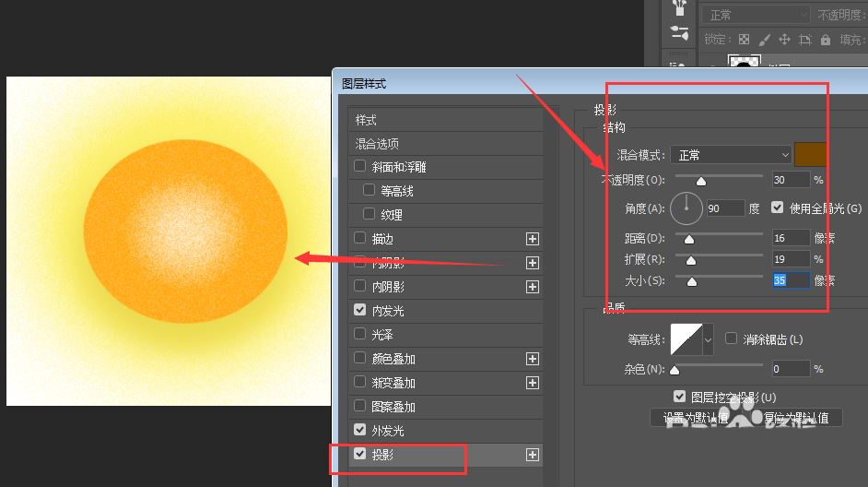This screenshot has height=487, width=868.
Task: Open Layers panel blend mode 正常 dropdown
Action: pos(757,15)
